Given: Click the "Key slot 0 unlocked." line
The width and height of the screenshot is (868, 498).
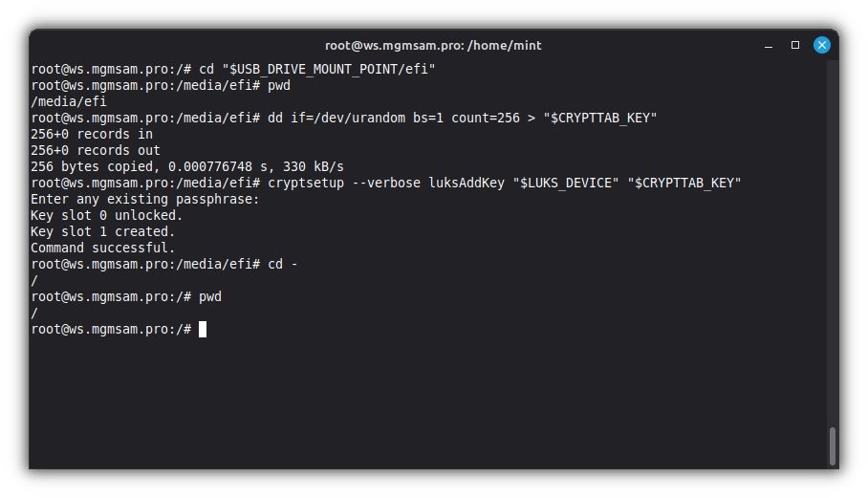Looking at the screenshot, I should (106, 215).
